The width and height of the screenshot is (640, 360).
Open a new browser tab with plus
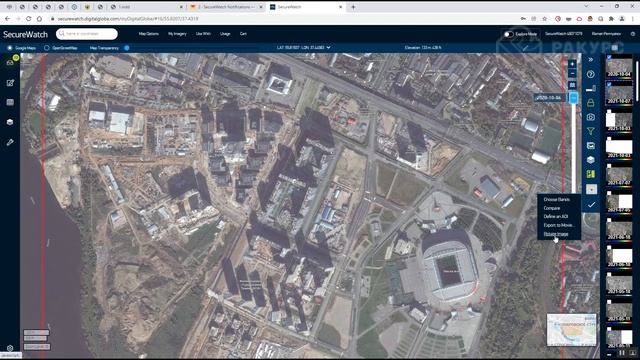click(x=353, y=7)
